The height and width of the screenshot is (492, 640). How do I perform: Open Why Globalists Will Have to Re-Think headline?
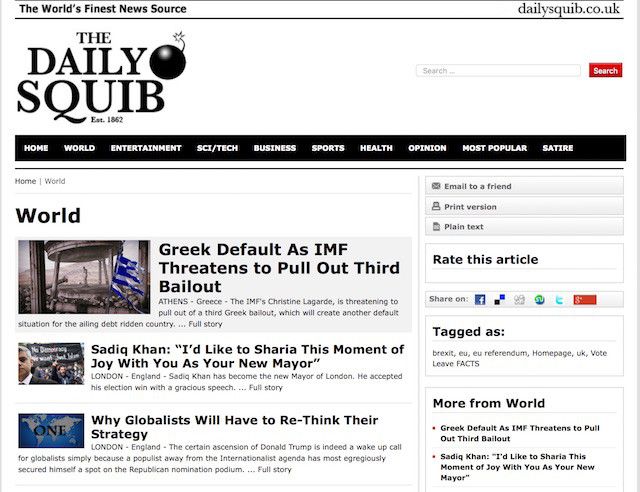pos(234,427)
